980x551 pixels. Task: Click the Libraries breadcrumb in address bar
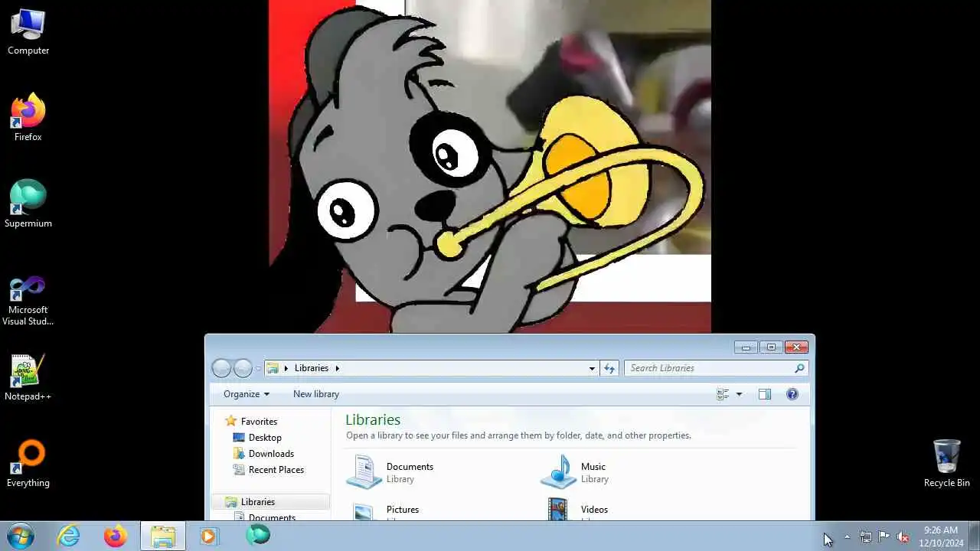pos(312,368)
